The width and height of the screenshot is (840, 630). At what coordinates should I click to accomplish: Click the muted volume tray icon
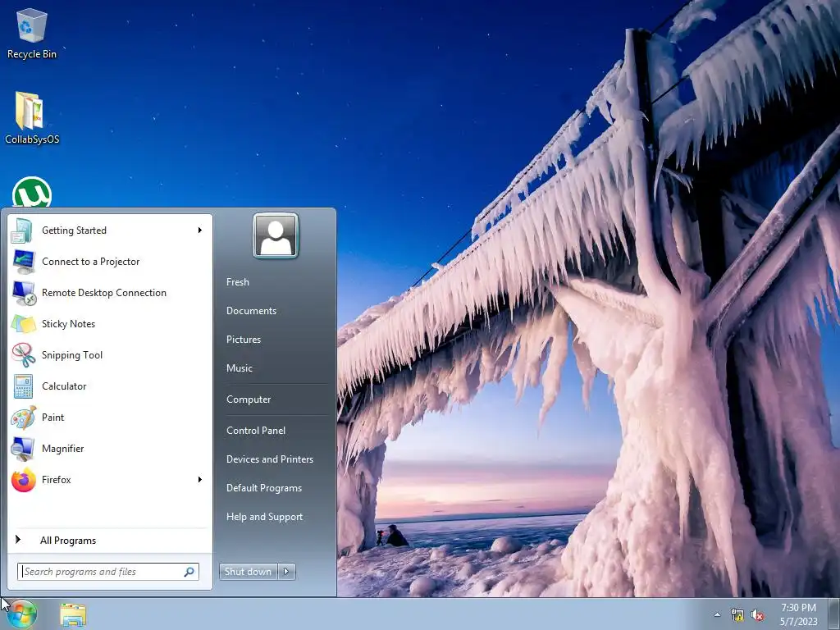(757, 615)
